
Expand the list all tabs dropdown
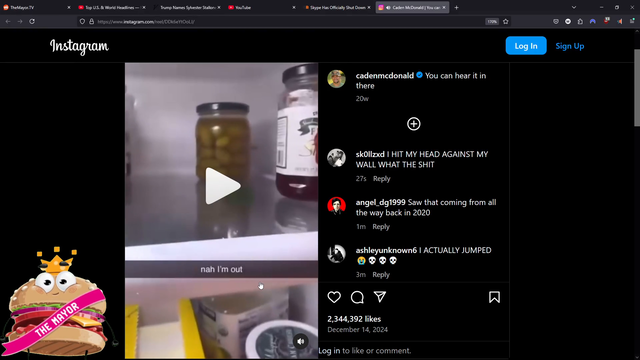coord(574,7)
